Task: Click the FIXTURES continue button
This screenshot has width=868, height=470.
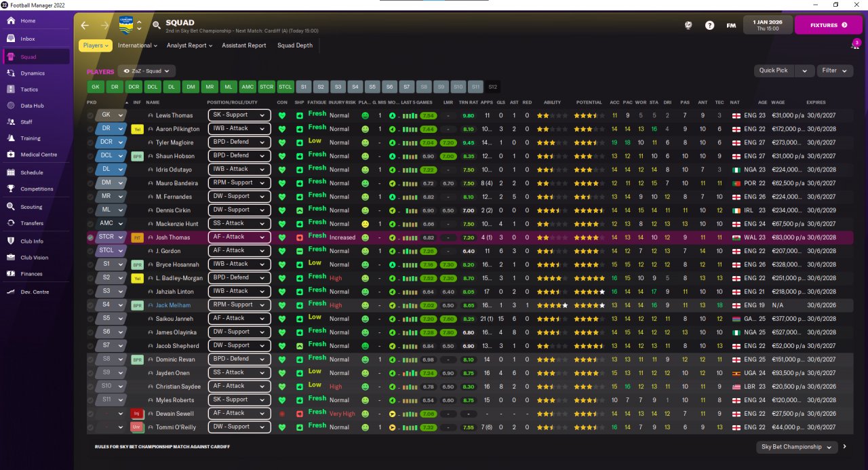Action: tap(828, 25)
